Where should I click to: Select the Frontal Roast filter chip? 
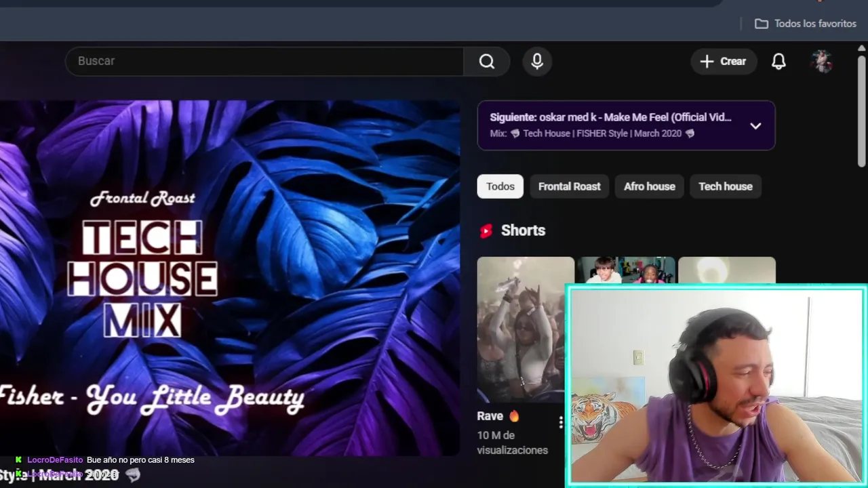point(570,186)
